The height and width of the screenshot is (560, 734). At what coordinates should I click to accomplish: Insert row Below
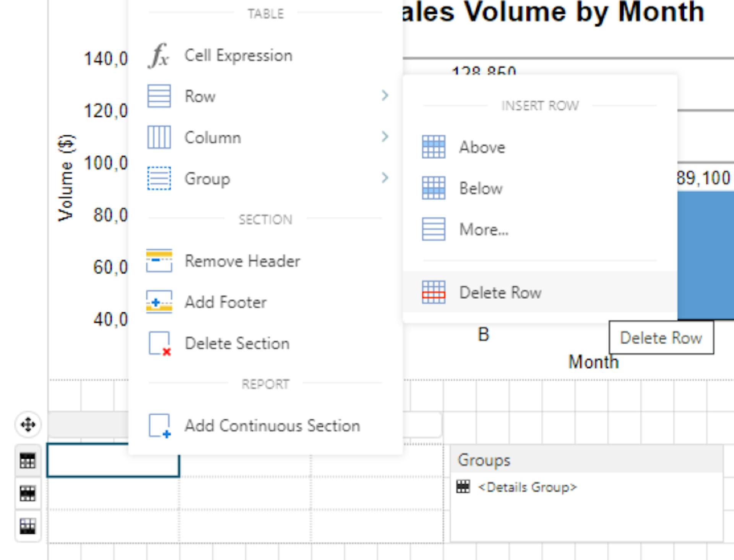(x=481, y=188)
